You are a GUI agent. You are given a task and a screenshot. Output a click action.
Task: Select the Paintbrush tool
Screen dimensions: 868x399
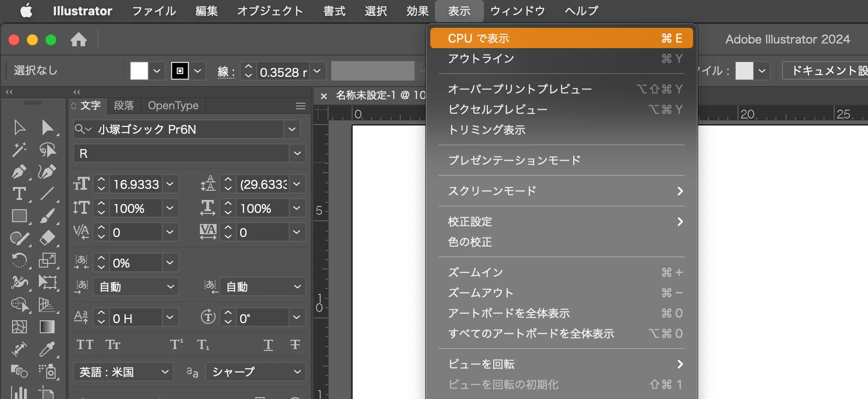coord(47,216)
